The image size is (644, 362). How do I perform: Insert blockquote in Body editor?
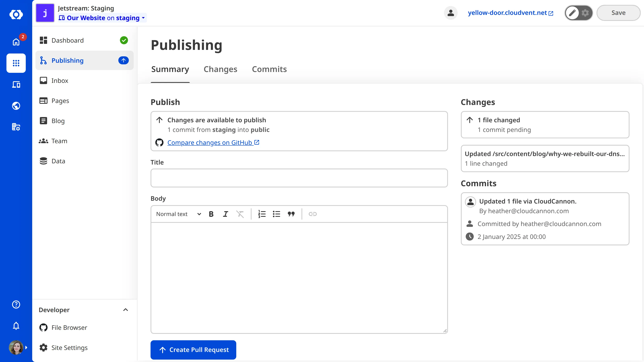click(x=291, y=214)
